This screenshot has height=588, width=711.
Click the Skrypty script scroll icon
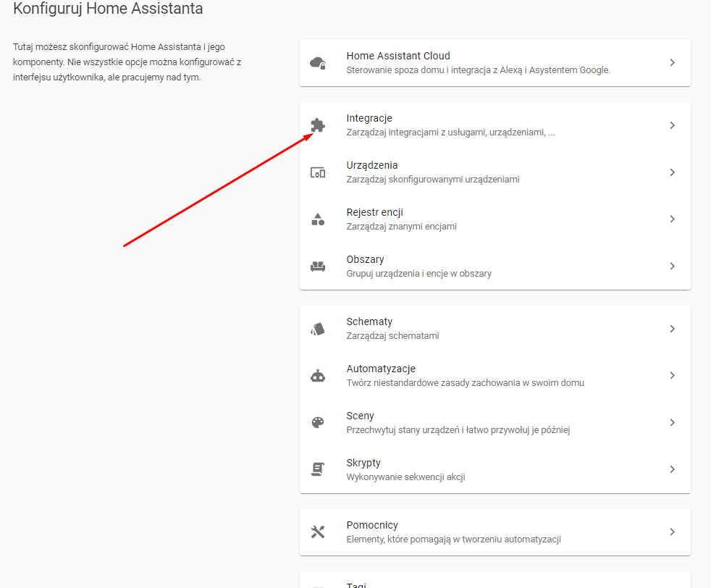tap(318, 469)
